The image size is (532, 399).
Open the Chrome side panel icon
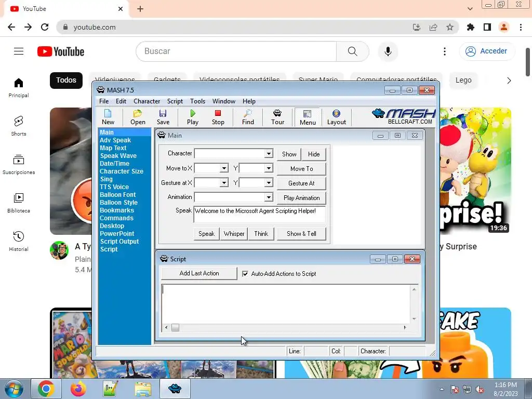487,27
